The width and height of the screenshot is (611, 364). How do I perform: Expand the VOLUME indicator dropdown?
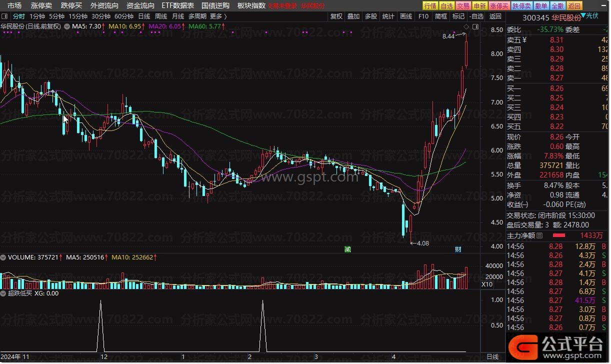3,257
